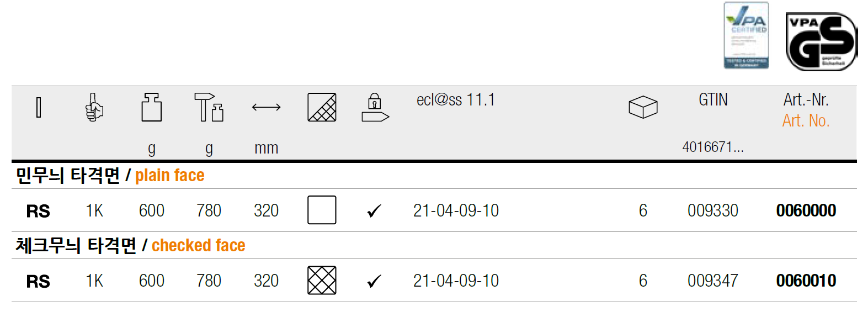Click the handle shape column icon
868x317 pixels.
click(x=39, y=107)
